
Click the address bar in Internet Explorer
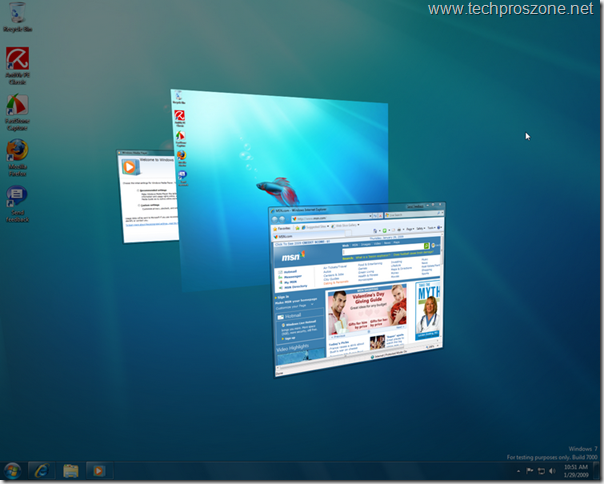[x=331, y=218]
